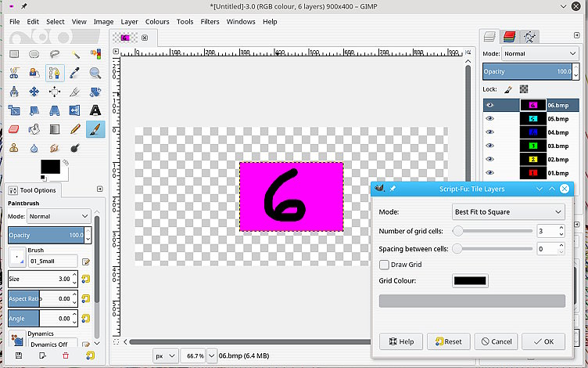
Task: Select the Clone stamp tool
Action: [14, 148]
